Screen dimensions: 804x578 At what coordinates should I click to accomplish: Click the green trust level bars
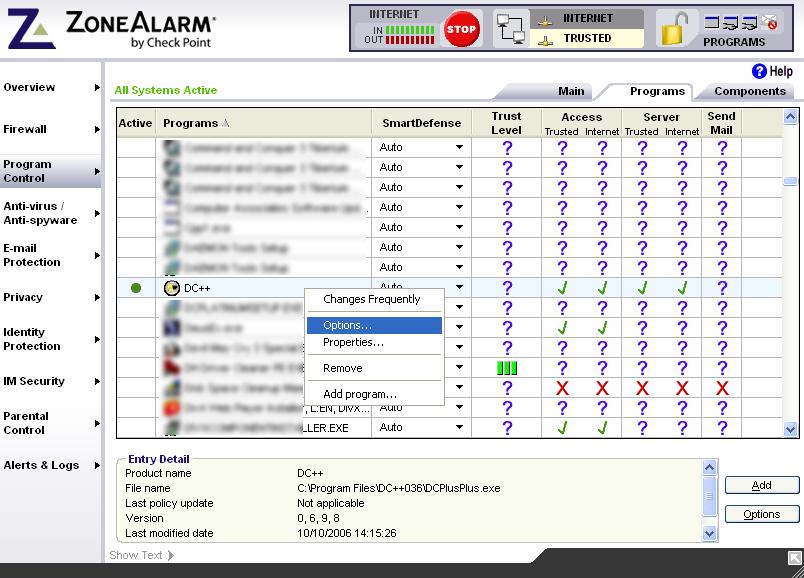(507, 368)
